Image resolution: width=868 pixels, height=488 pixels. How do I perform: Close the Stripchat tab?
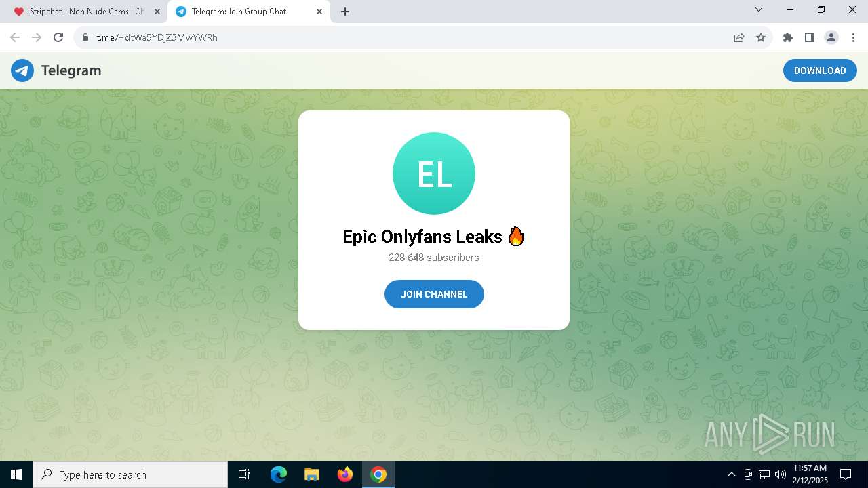click(157, 12)
